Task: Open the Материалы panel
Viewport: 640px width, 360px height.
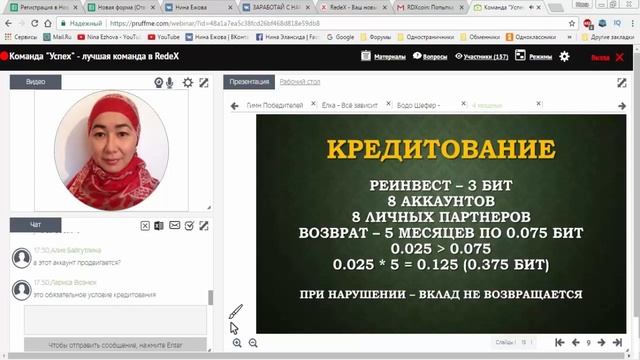Action: click(389, 57)
